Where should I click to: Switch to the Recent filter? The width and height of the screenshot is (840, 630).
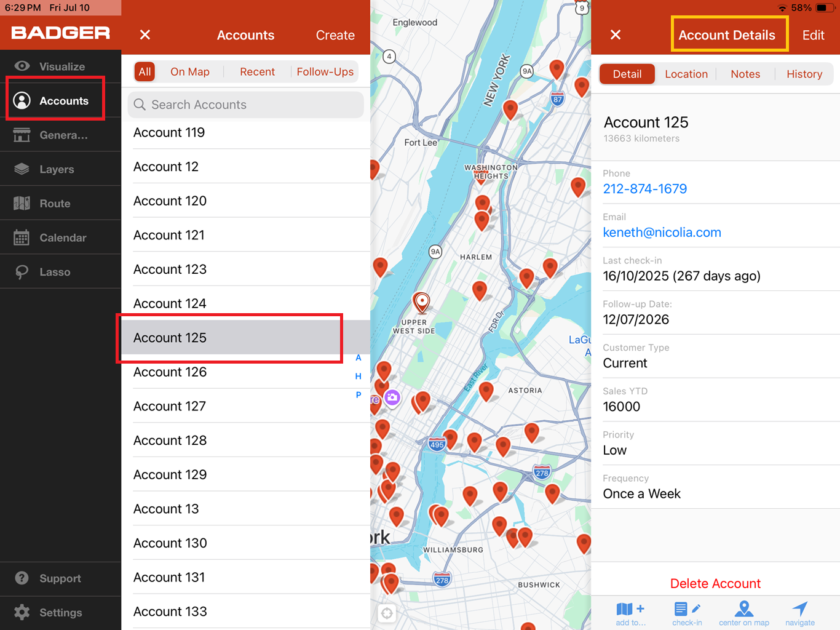coord(257,72)
